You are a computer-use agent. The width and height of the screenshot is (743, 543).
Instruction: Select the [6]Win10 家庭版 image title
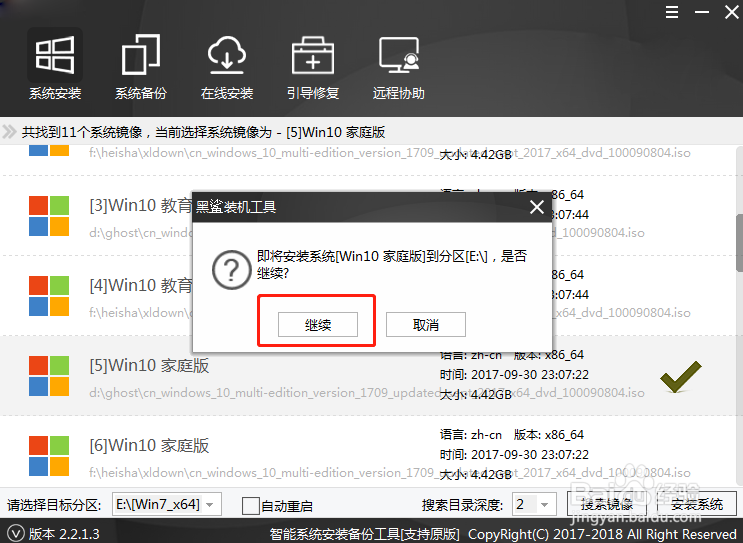coord(149,445)
